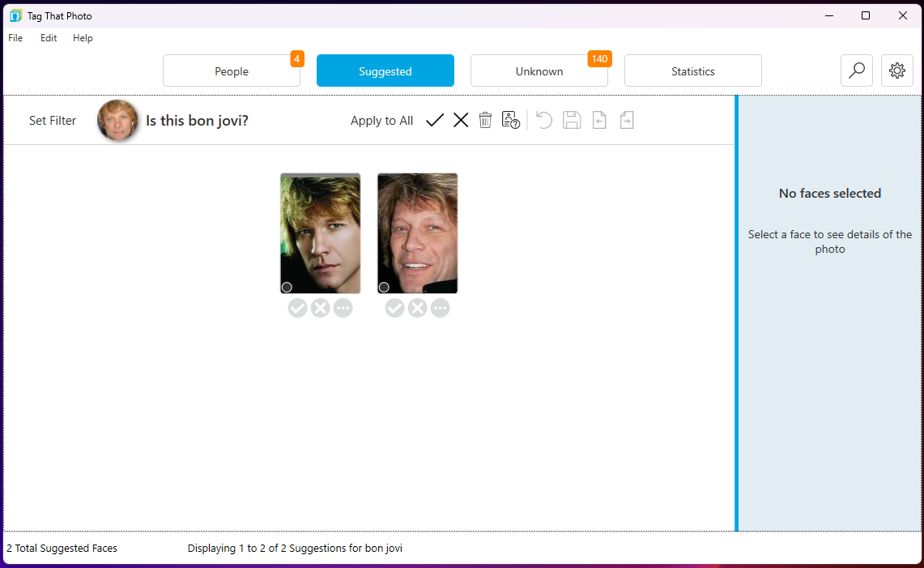Click the bon jovi avatar thumbnail
Image resolution: width=924 pixels, height=568 pixels.
click(117, 119)
